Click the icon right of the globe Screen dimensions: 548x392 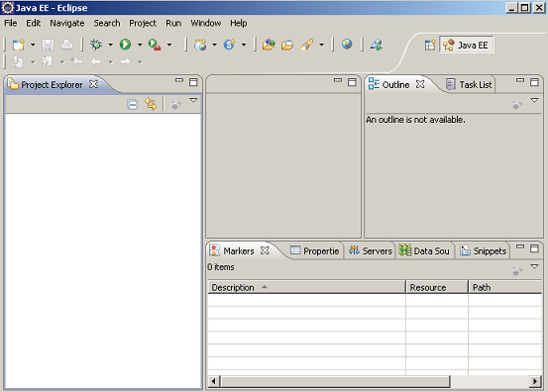(377, 45)
